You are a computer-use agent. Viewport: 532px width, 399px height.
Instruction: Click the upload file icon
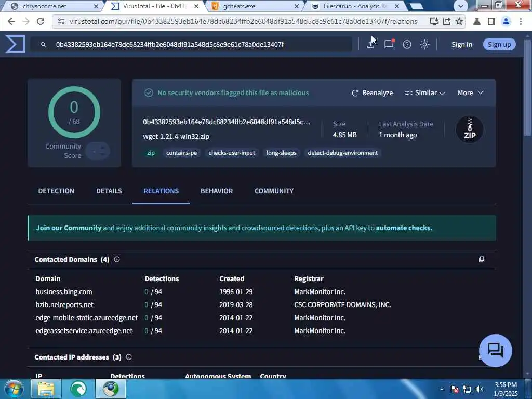pyautogui.click(x=371, y=45)
